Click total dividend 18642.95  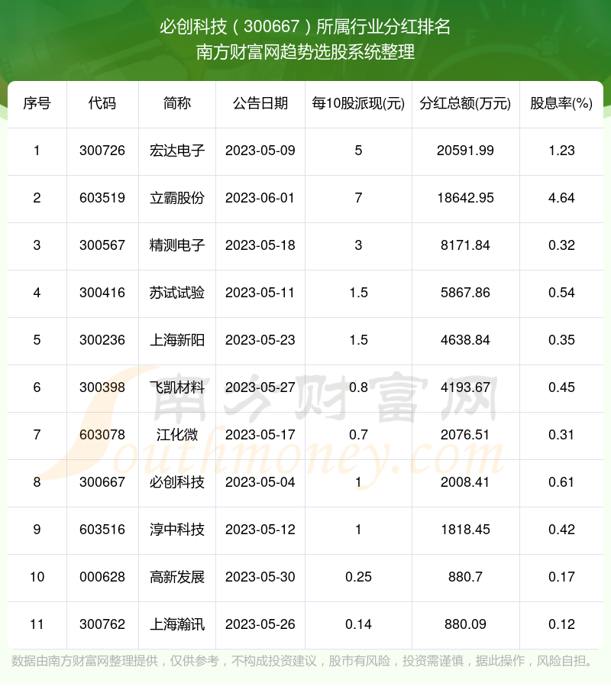click(x=465, y=198)
